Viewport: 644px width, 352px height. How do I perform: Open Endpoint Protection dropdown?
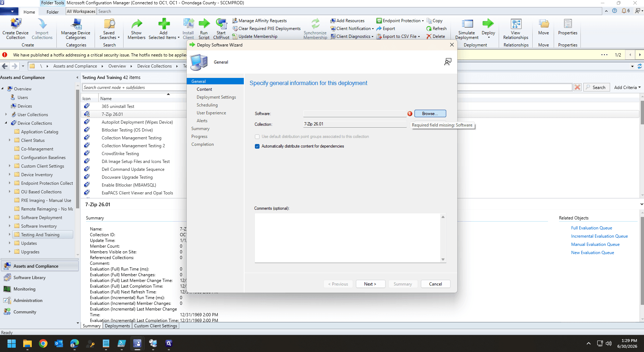(x=400, y=21)
